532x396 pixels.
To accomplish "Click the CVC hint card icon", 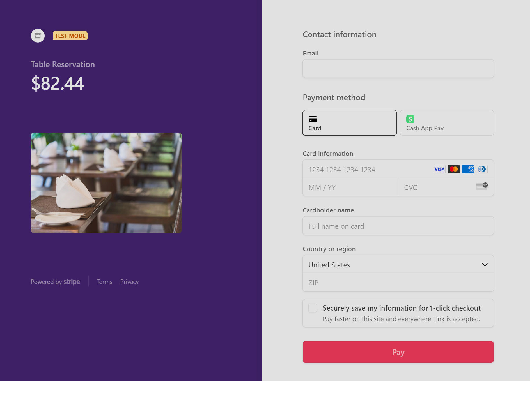I will coord(481,187).
